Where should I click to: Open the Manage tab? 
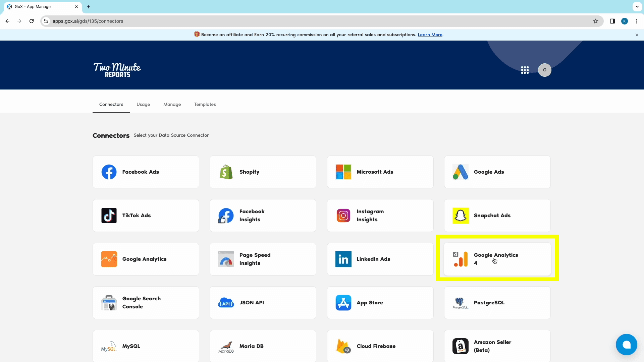[172, 105]
